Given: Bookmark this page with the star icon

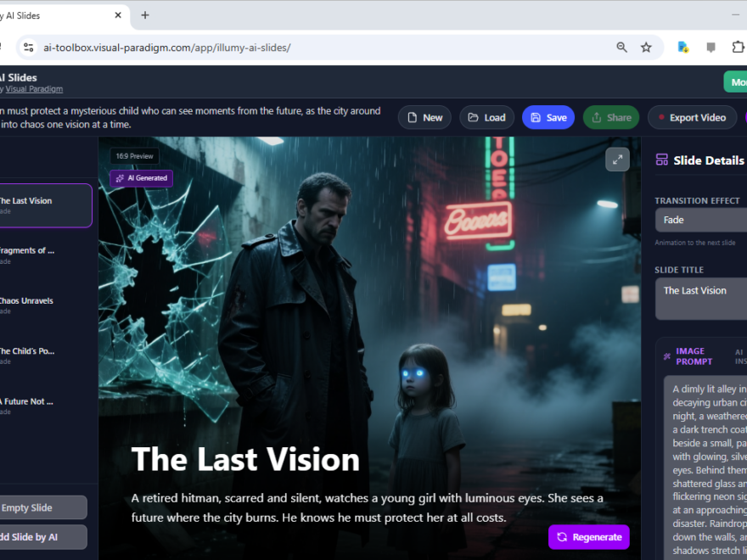Looking at the screenshot, I should (x=647, y=48).
